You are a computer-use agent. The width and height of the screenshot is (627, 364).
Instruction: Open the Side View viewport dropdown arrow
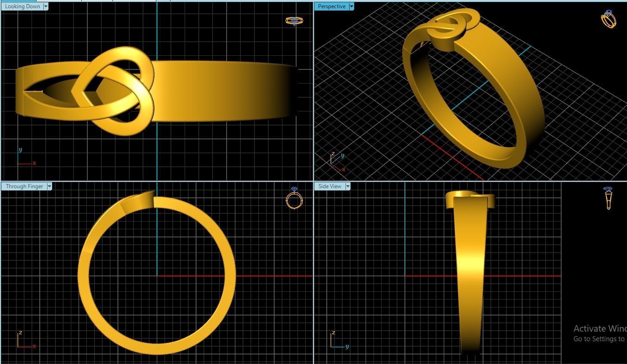tap(348, 186)
